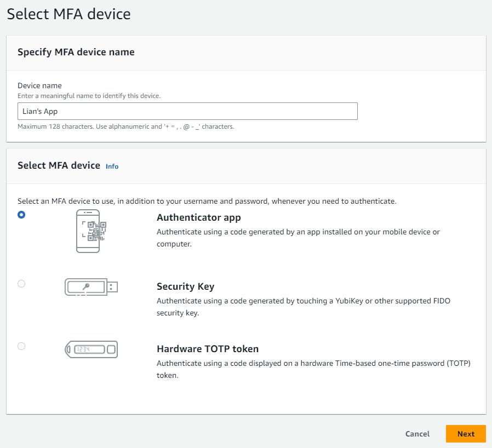
Task: Open the Info link beside Select MFA device
Action: [x=112, y=166]
